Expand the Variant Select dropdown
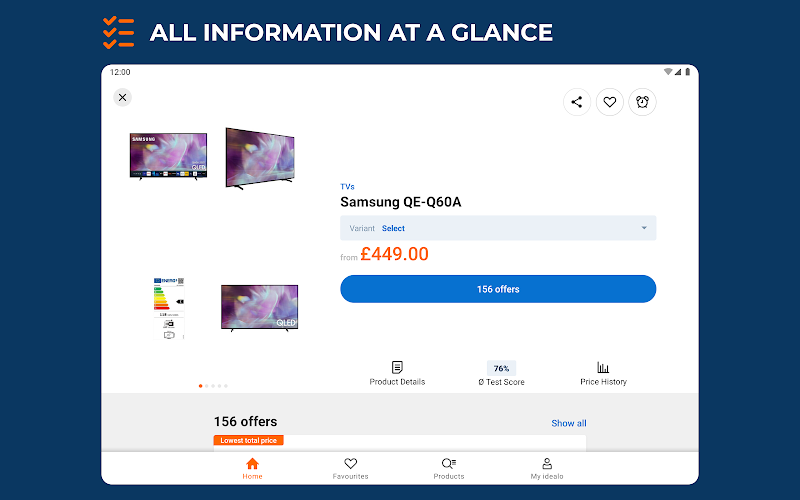This screenshot has height=500, width=800. click(498, 228)
